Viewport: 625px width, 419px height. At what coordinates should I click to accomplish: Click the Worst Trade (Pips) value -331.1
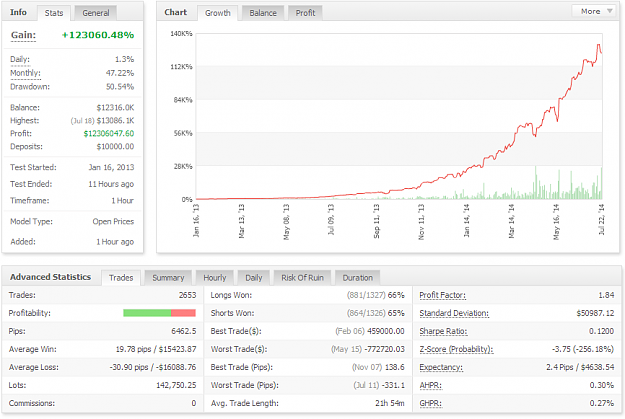tap(393, 386)
